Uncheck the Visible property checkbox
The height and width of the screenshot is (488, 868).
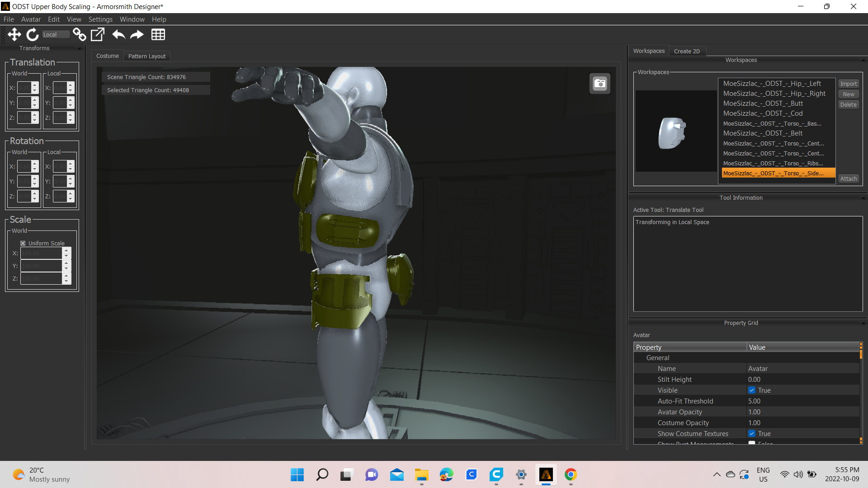coord(751,390)
